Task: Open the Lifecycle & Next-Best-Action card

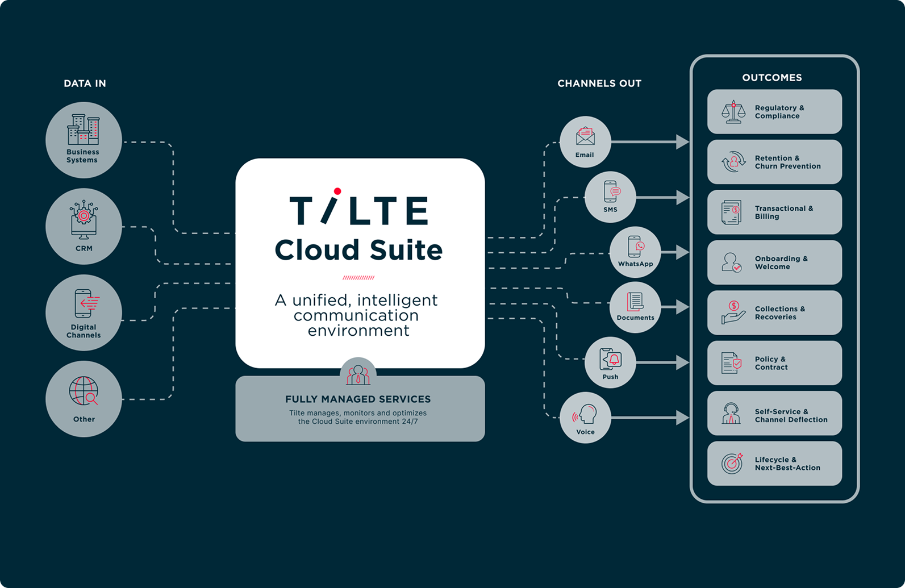Action: pos(774,464)
